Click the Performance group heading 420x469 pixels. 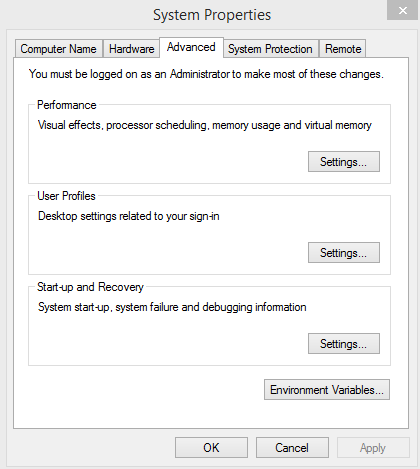tap(67, 105)
